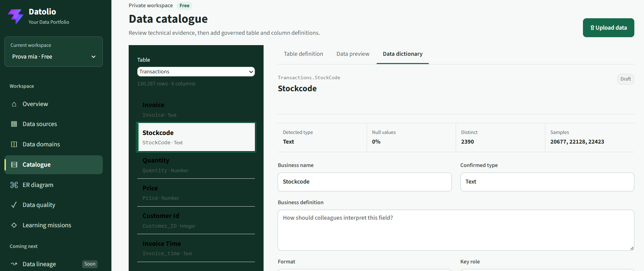This screenshot has width=644, height=271.
Task: Click the Soon badge next to Data lineage
Action: point(90,264)
